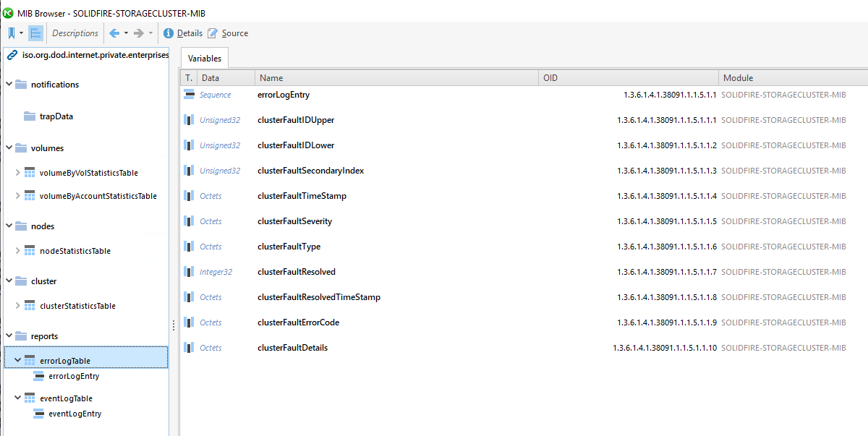Click clusterFaultSecondaryIndex row column icon
Image resolution: width=868 pixels, height=436 pixels.
(189, 171)
